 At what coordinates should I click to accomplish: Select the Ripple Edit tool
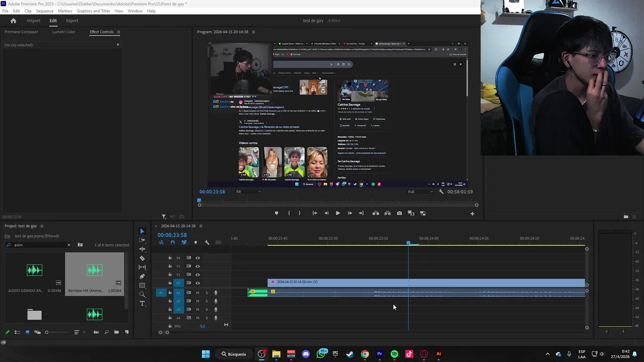coord(142,249)
